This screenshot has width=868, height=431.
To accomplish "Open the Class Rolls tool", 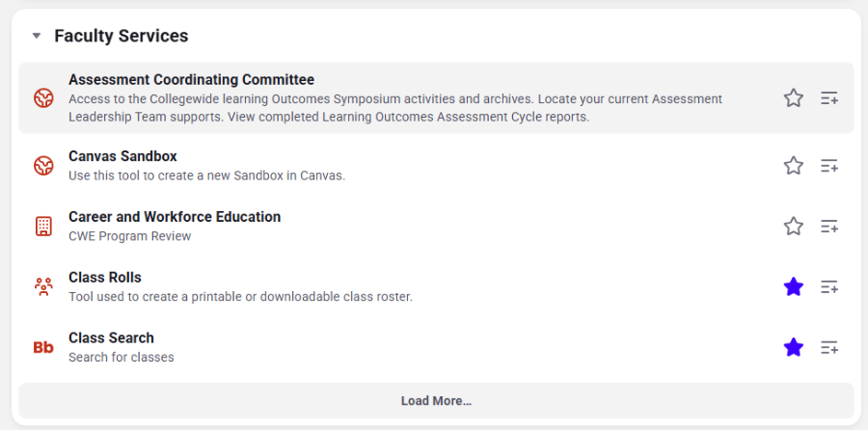I will click(x=105, y=277).
